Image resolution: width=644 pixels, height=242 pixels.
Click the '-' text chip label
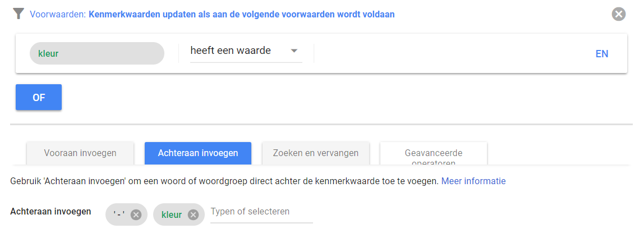[x=118, y=214]
